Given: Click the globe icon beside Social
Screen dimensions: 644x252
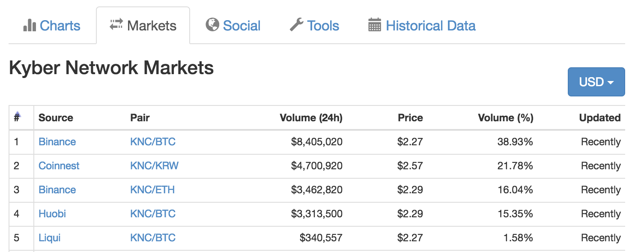Looking at the screenshot, I should 212,25.
